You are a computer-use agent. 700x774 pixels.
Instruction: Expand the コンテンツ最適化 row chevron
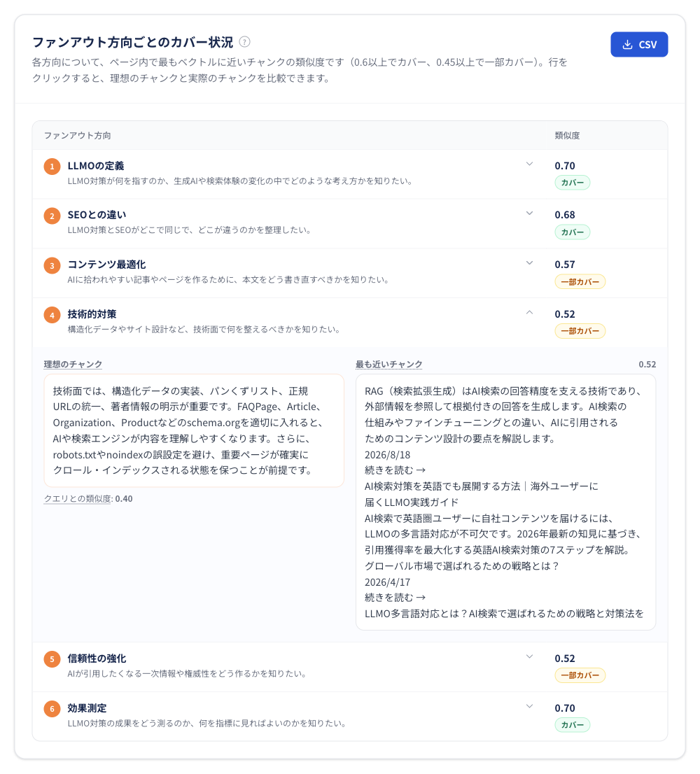click(x=529, y=262)
